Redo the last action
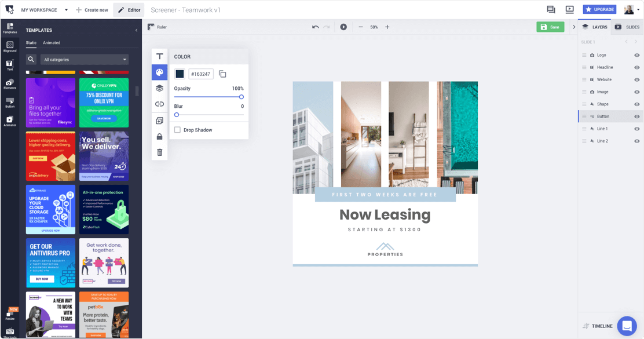This screenshot has height=339, width=644. pyautogui.click(x=327, y=27)
